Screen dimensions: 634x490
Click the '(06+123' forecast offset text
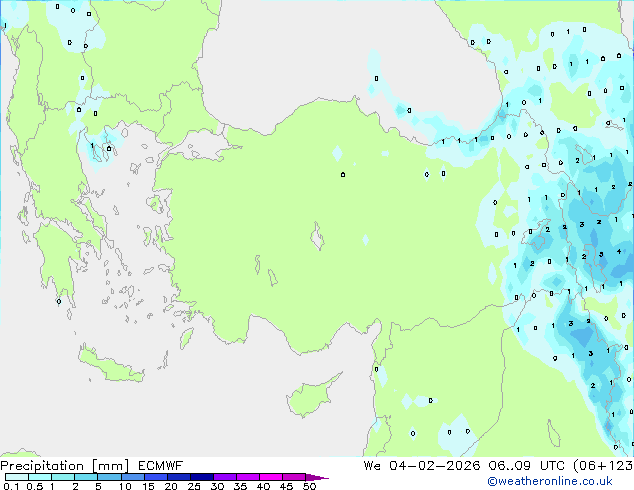pyautogui.click(x=603, y=466)
